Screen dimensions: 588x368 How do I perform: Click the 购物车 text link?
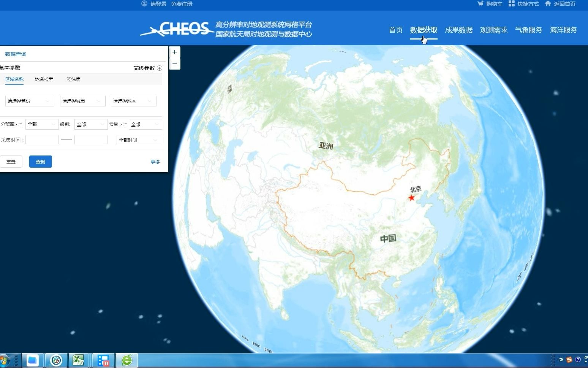pyautogui.click(x=494, y=4)
